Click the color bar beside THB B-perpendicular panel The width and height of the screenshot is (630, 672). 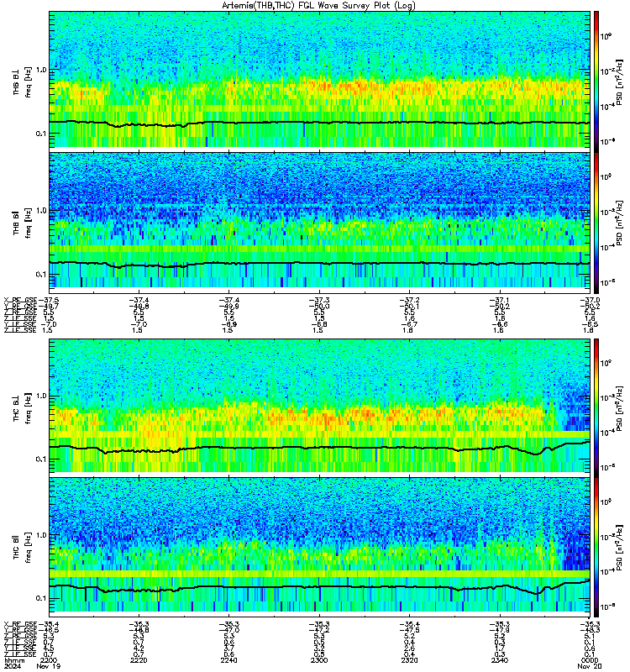click(x=596, y=81)
